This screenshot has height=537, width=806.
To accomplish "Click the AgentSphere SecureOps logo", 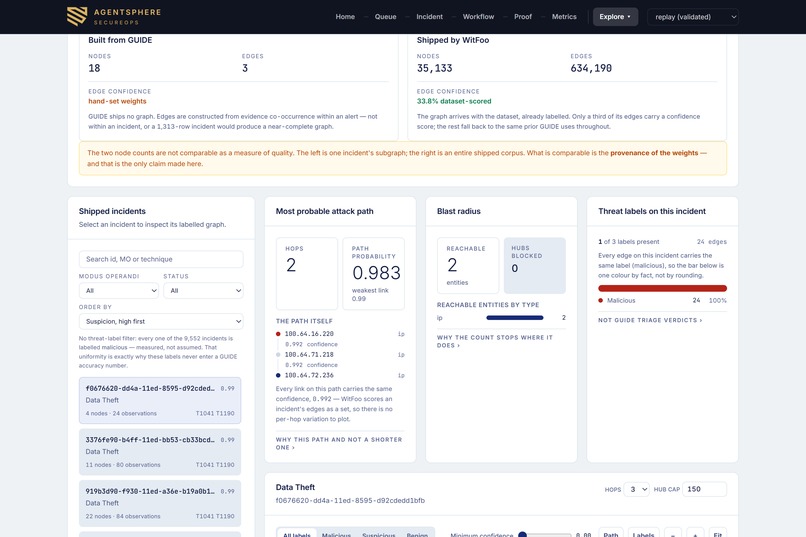I will (x=114, y=16).
